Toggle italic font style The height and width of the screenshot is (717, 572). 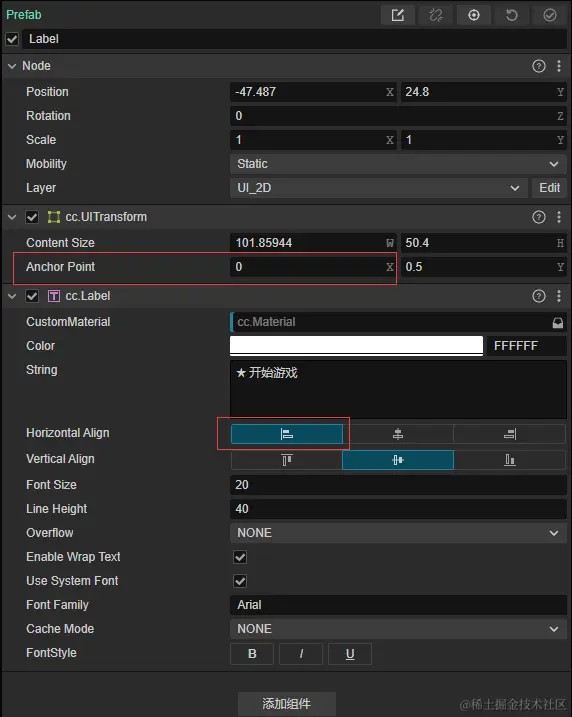301,654
